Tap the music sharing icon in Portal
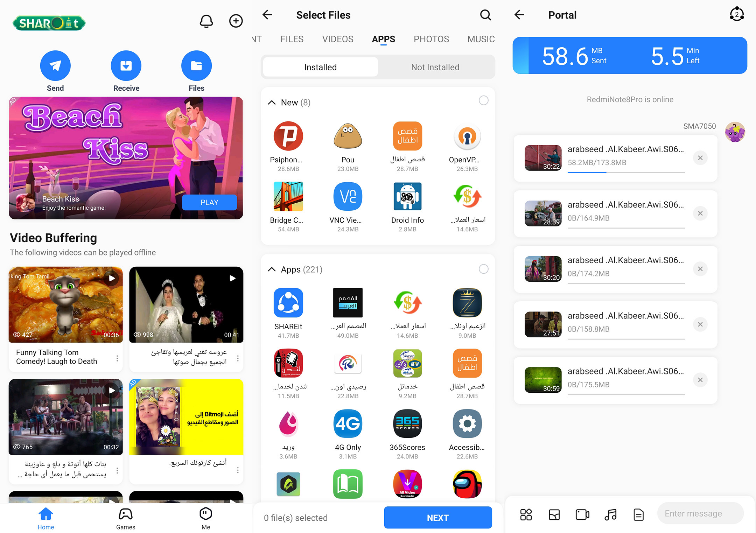 pos(610,514)
